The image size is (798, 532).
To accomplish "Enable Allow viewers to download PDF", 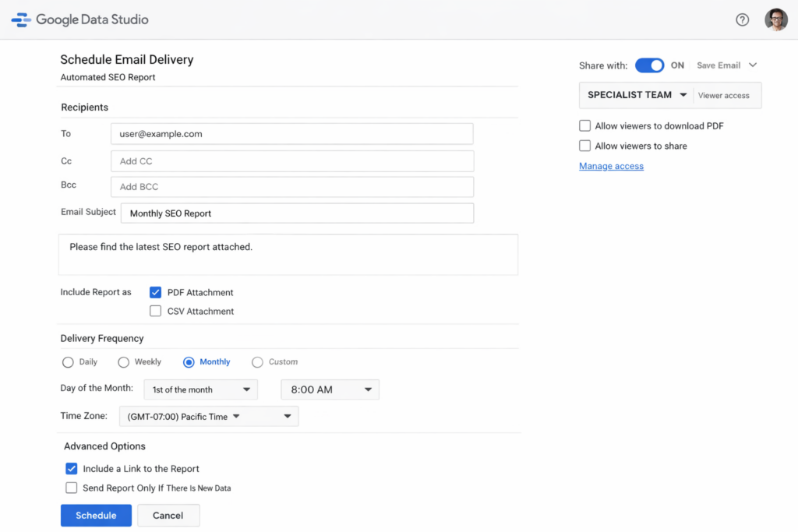I will [x=584, y=125].
